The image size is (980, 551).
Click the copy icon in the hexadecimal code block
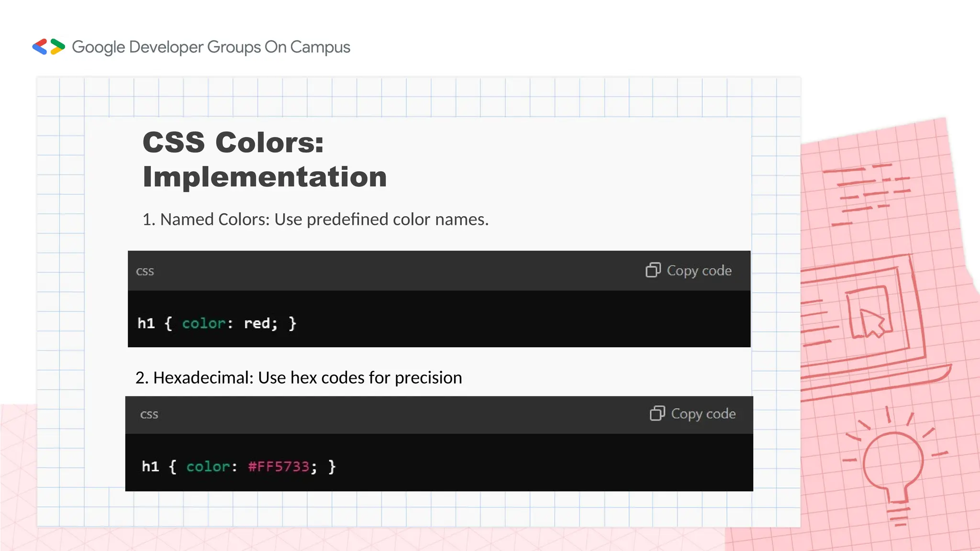(657, 413)
